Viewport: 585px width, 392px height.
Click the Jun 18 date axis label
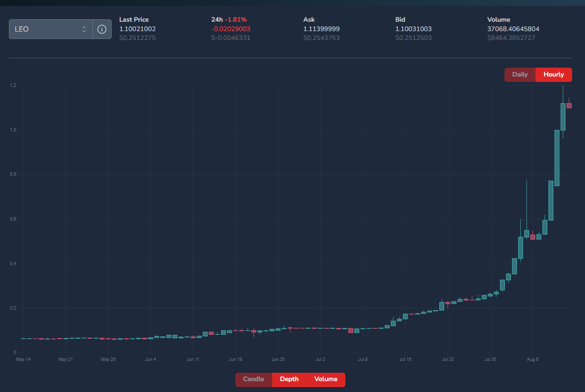(235, 359)
